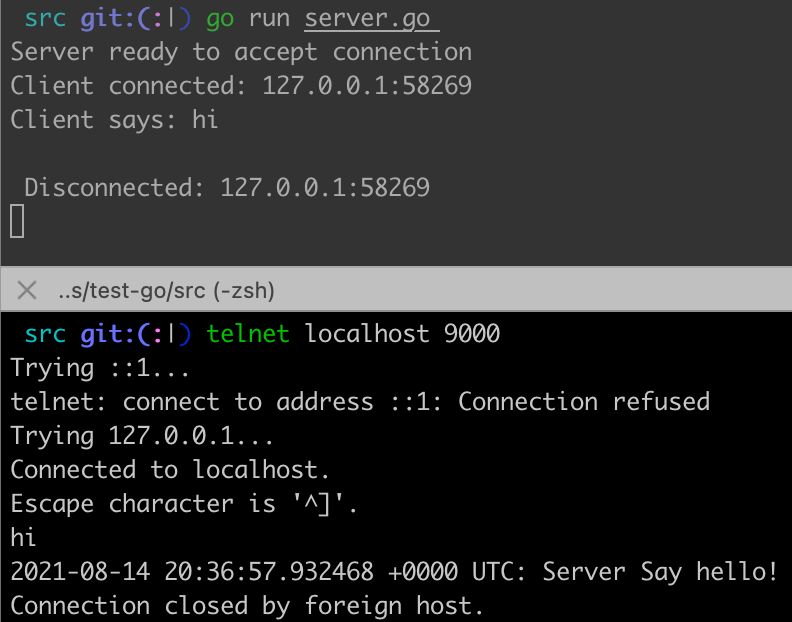
Task: Click the empty cursor block in the top pane
Action: (x=17, y=221)
